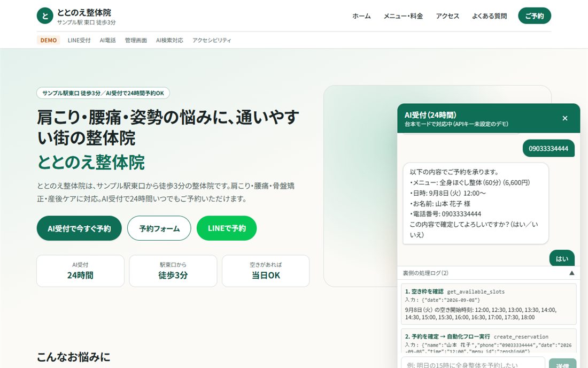This screenshot has height=368, width=588.
Task: Click the サンプル駅東口 徒歩3分 pill badge
Action: click(x=103, y=93)
